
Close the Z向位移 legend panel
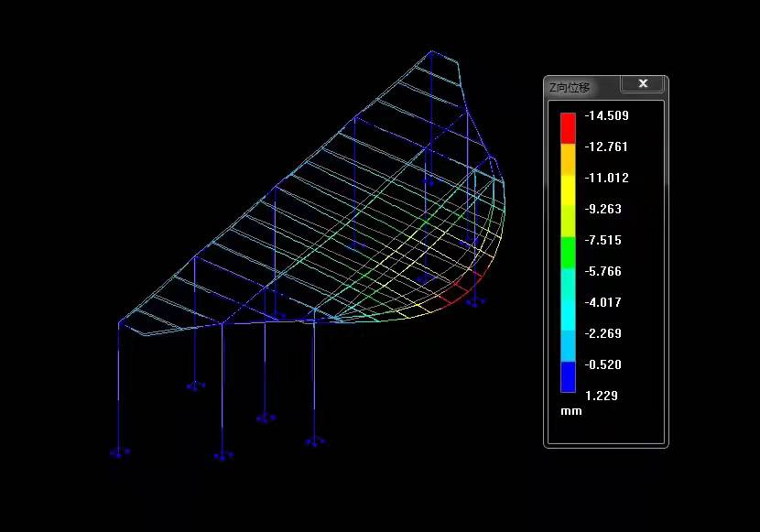point(643,84)
